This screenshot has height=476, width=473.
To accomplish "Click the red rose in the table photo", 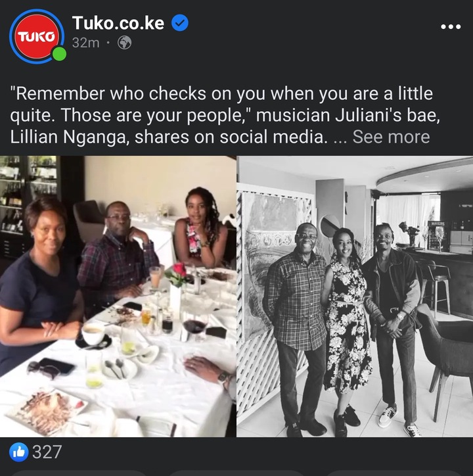I will click(179, 270).
